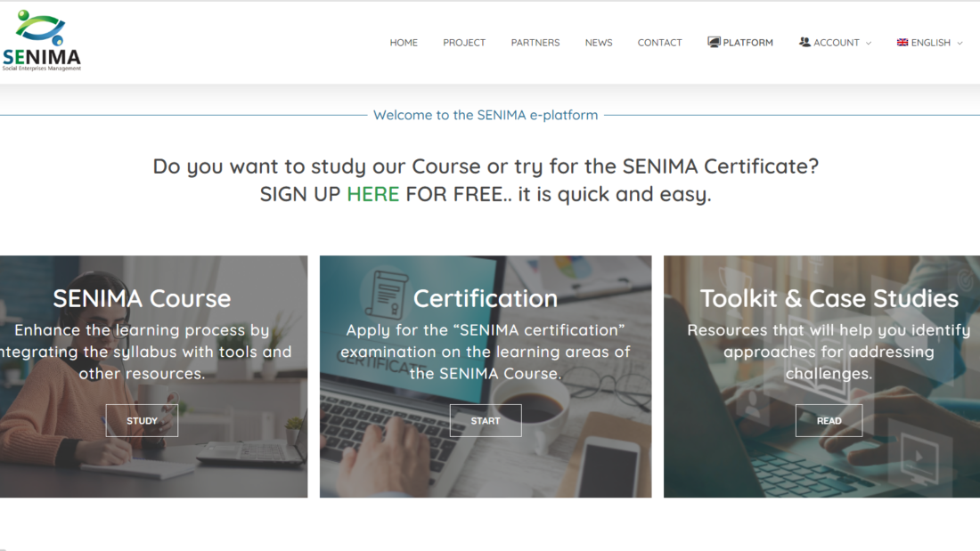Click the SENIMA logo
Image resolution: width=980 pixels, height=551 pixels.
pyautogui.click(x=41, y=41)
